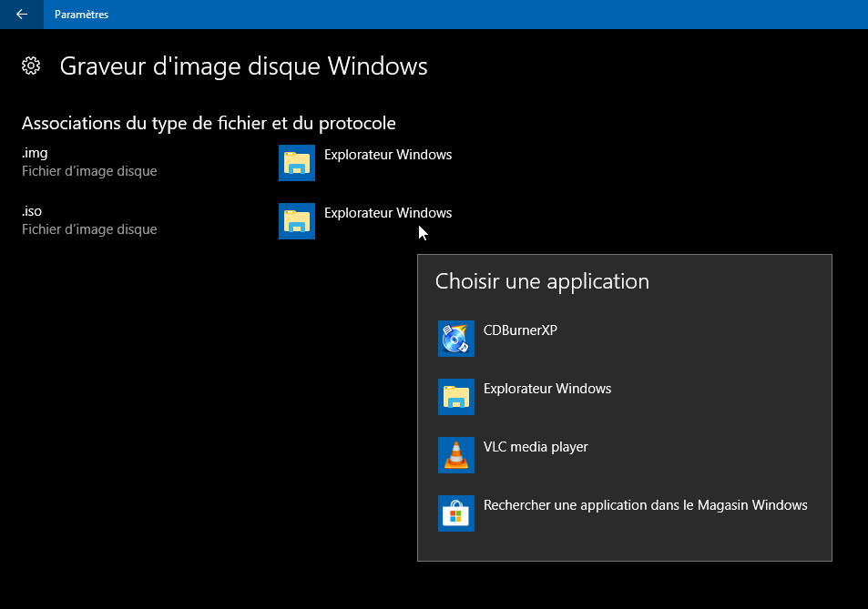Click the .img file extension label
Image resolution: width=868 pixels, height=609 pixels.
tap(35, 153)
